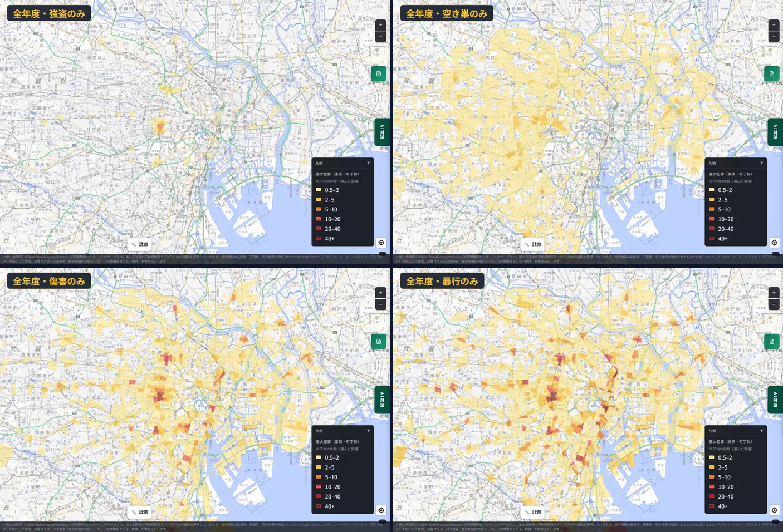This screenshot has width=783, height=532.
Task: Click 20–40 swatch in 暴行のみ legend
Action: [x=712, y=496]
